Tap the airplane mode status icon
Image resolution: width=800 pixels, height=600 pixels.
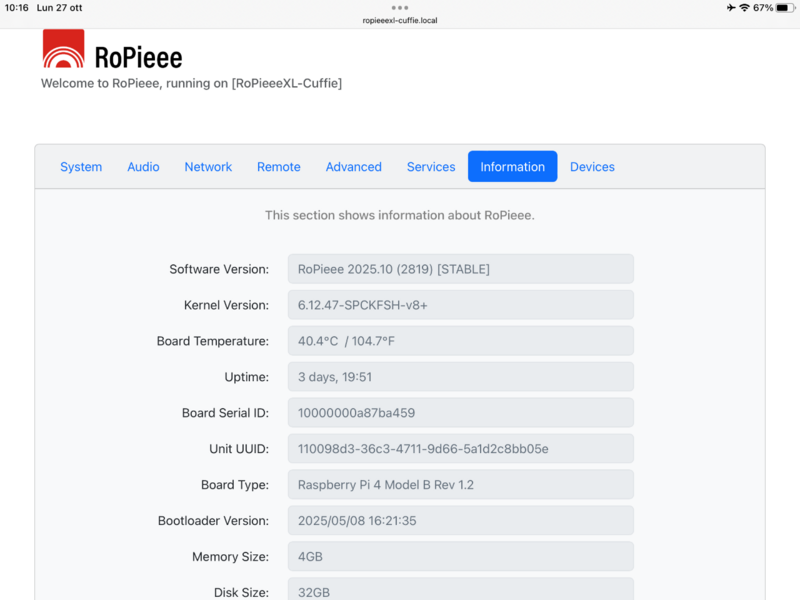pyautogui.click(x=730, y=7)
